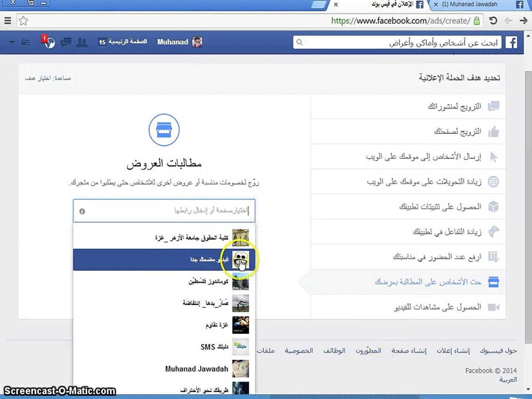
Task: Choose Muhanad Jawadah page from list
Action: coord(164,369)
